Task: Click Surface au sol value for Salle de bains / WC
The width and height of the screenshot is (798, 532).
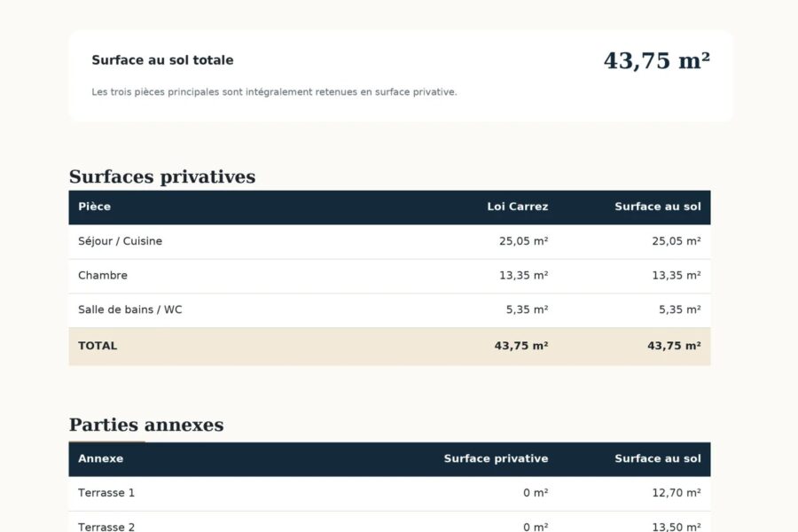Action: [680, 309]
